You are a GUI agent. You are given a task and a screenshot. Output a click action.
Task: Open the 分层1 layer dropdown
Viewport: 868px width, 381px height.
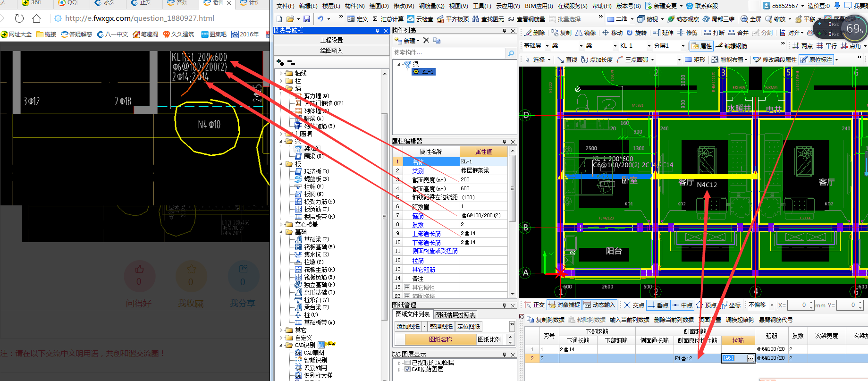coord(683,46)
